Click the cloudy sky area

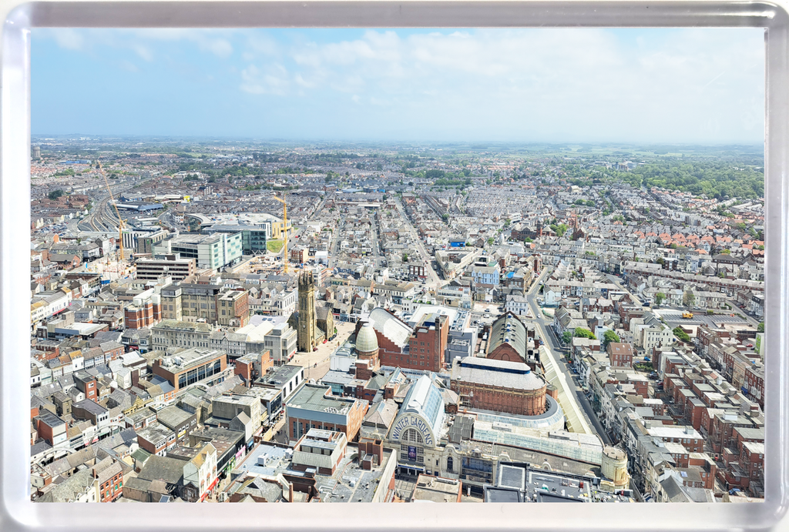(398, 80)
